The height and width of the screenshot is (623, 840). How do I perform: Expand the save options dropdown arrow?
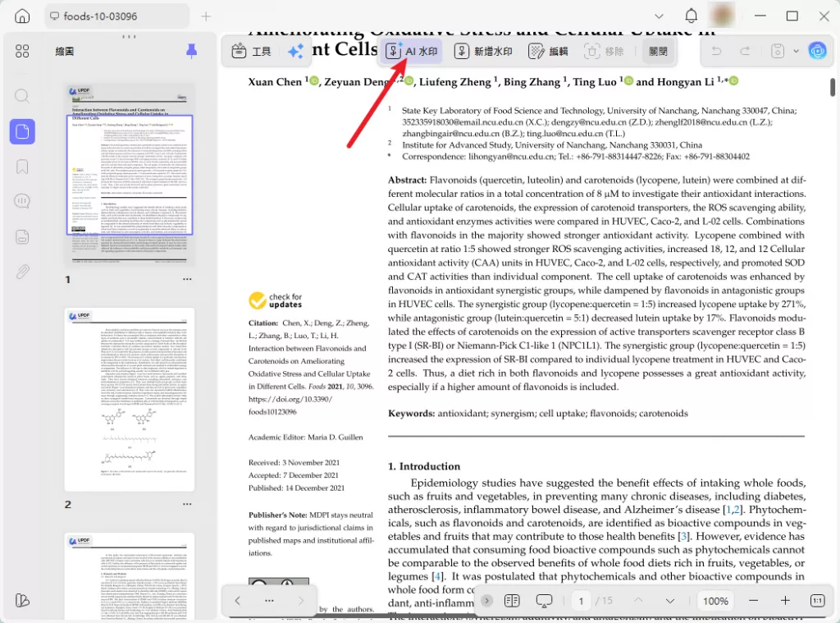(796, 51)
